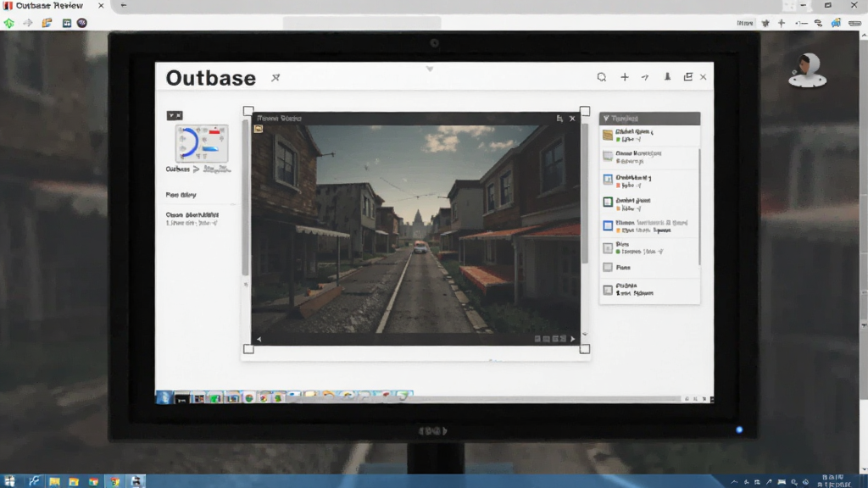The image size is (868, 488).
Task: Open the user avatar at top right
Action: tap(807, 70)
